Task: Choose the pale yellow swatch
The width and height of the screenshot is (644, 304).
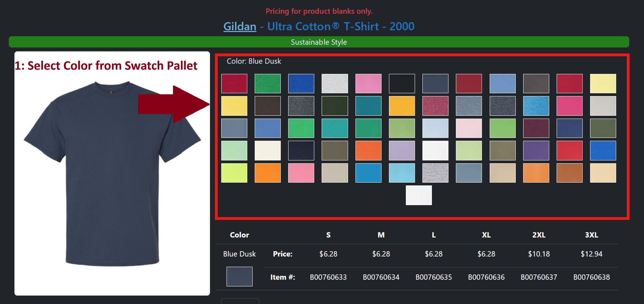Action: pyautogui.click(x=603, y=83)
